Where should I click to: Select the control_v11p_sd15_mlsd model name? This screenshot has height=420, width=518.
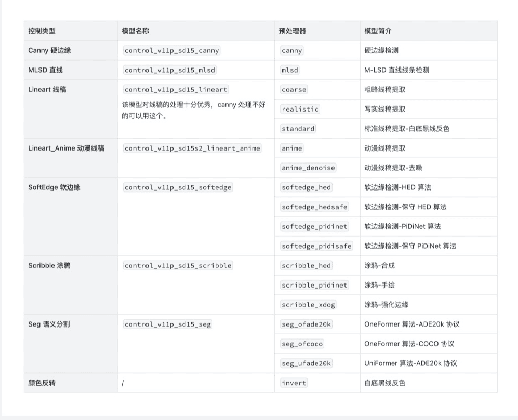[170, 70]
